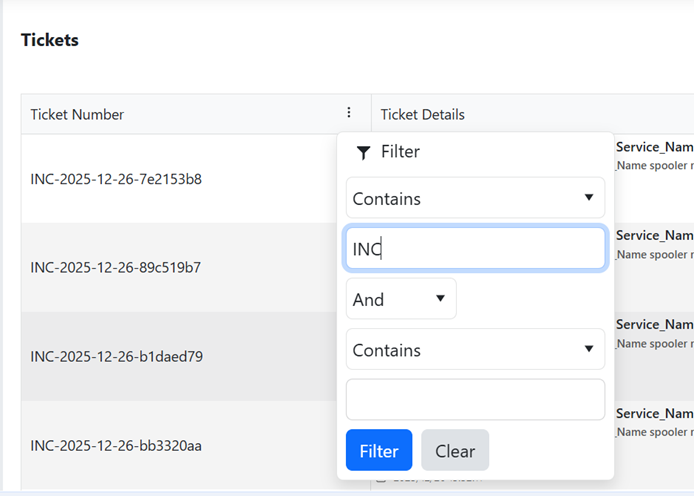Click Service_Name details in the first ticket row
The height and width of the screenshot is (496, 694).
[x=654, y=147]
